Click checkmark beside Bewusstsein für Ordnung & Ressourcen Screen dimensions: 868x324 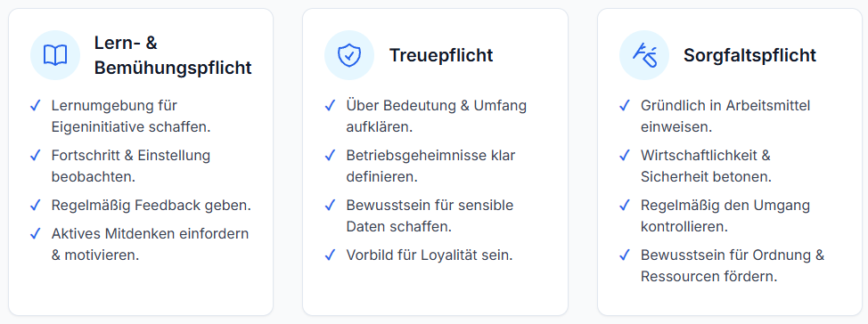625,255
